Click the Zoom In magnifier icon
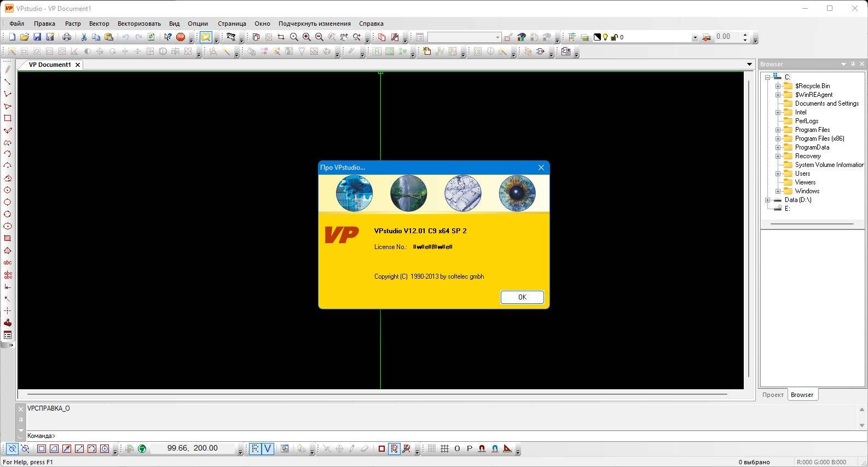The width and height of the screenshot is (868, 467). 306,37
